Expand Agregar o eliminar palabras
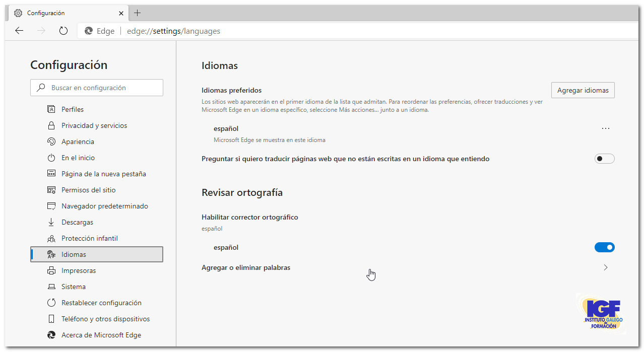The height and width of the screenshot is (352, 644). [x=605, y=267]
